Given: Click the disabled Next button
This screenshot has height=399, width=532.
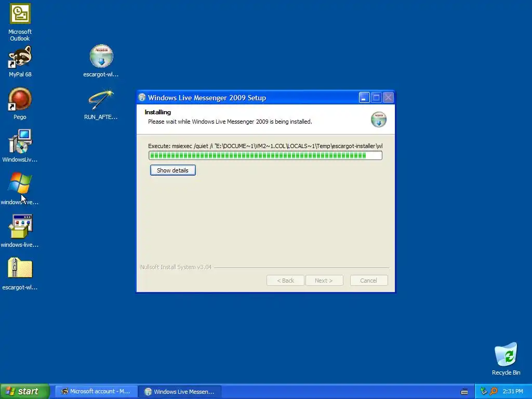Looking at the screenshot, I should pyautogui.click(x=324, y=280).
